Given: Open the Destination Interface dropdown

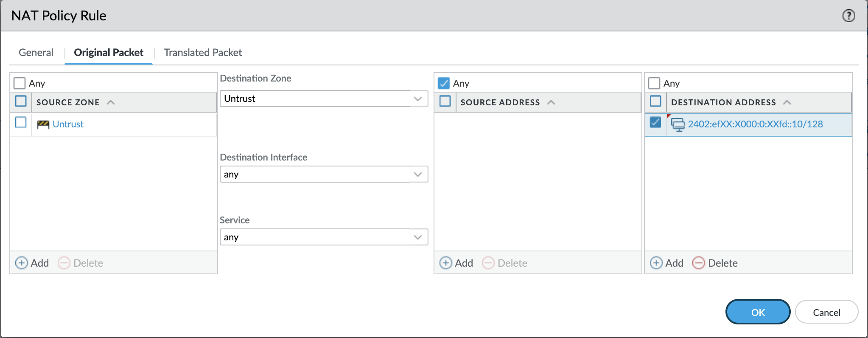Looking at the screenshot, I should pos(418,175).
